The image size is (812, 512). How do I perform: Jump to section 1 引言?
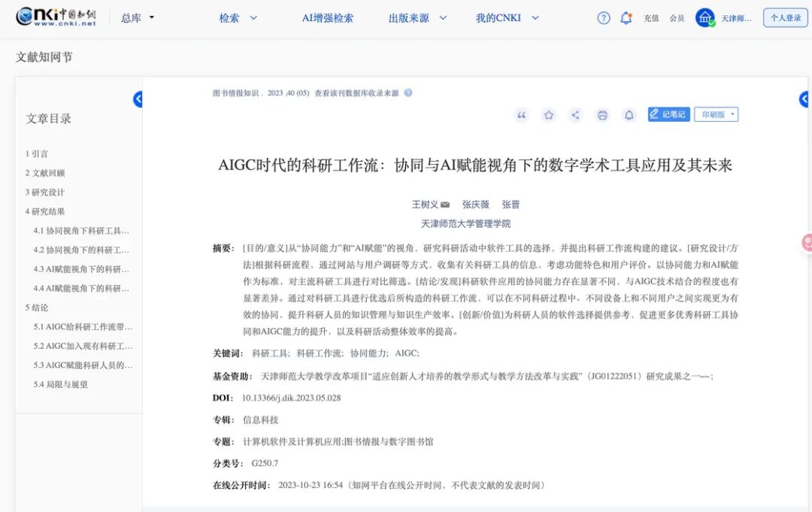coord(37,154)
